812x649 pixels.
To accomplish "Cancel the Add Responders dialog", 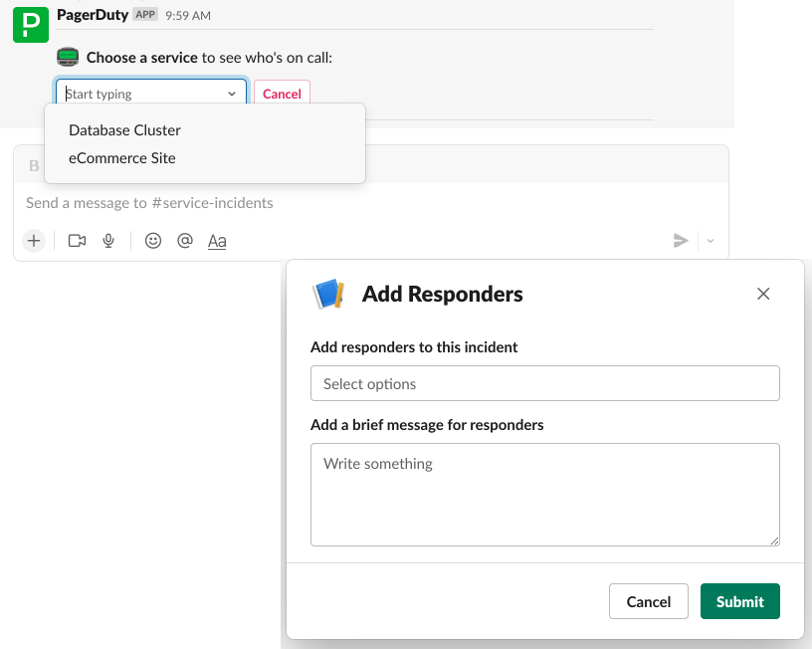I will click(648, 601).
